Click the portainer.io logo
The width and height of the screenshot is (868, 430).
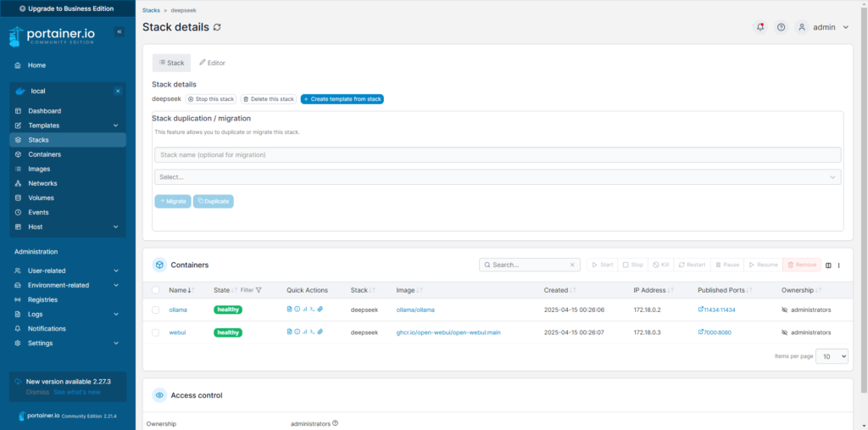click(52, 36)
